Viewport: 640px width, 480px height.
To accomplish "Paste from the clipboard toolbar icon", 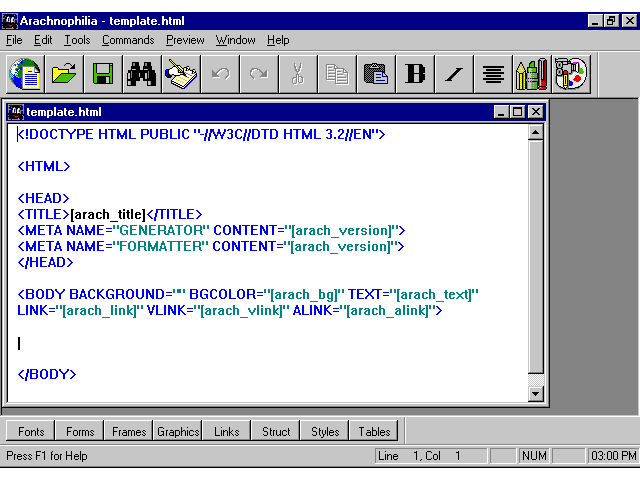I will point(375,73).
